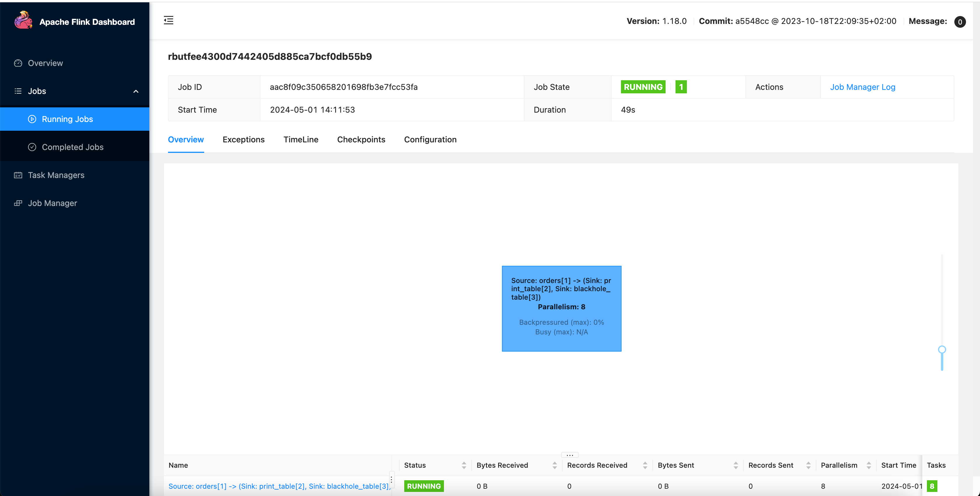Click the Task Managers sidebar icon
Viewport: 980px width, 496px height.
18,174
